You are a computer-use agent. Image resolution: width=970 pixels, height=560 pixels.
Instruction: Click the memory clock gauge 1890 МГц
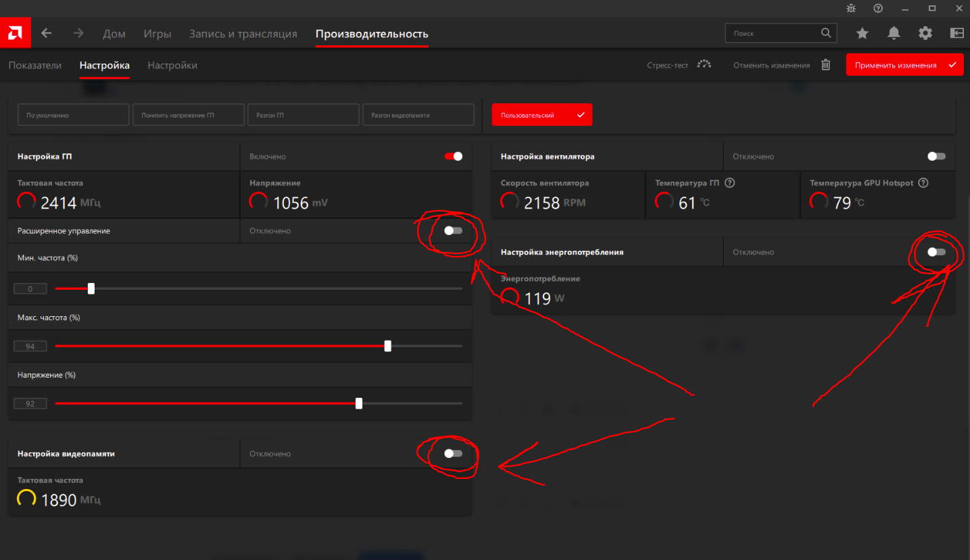coord(27,499)
